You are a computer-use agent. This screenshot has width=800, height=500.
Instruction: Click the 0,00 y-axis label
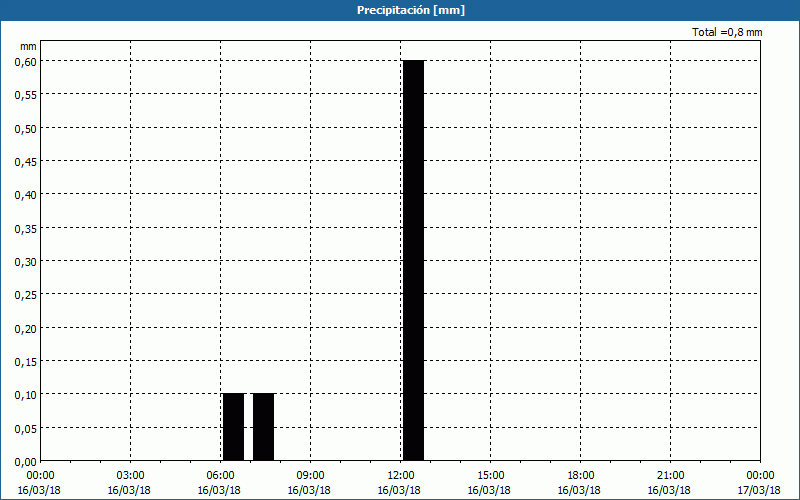coord(26,462)
